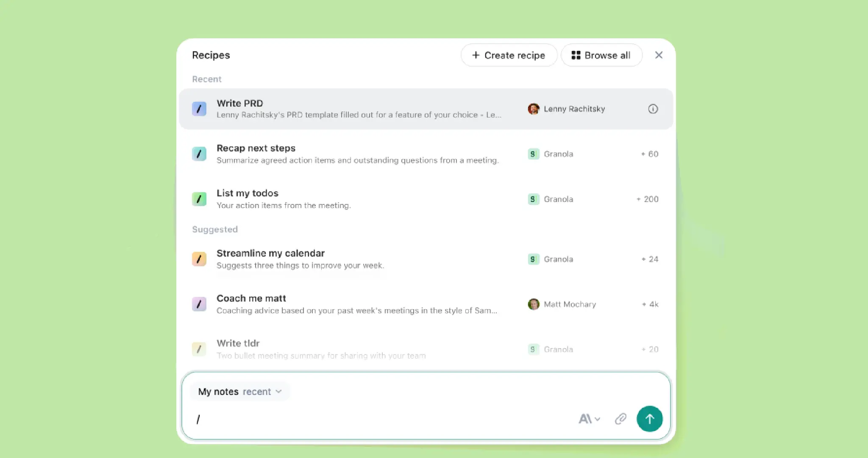This screenshot has height=458, width=868.
Task: Click the paperclip attachment icon
Action: (620, 419)
